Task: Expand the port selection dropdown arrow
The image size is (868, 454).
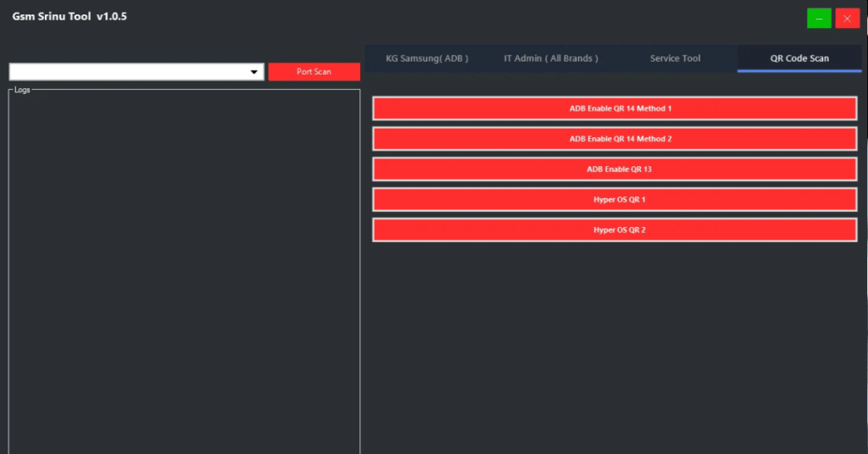Action: (x=254, y=72)
